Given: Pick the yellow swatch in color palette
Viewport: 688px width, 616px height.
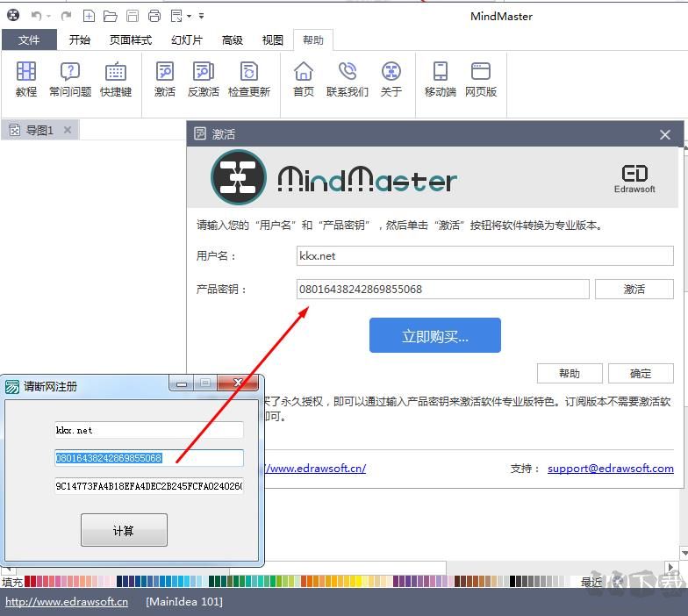Looking at the screenshot, I should [x=359, y=581].
